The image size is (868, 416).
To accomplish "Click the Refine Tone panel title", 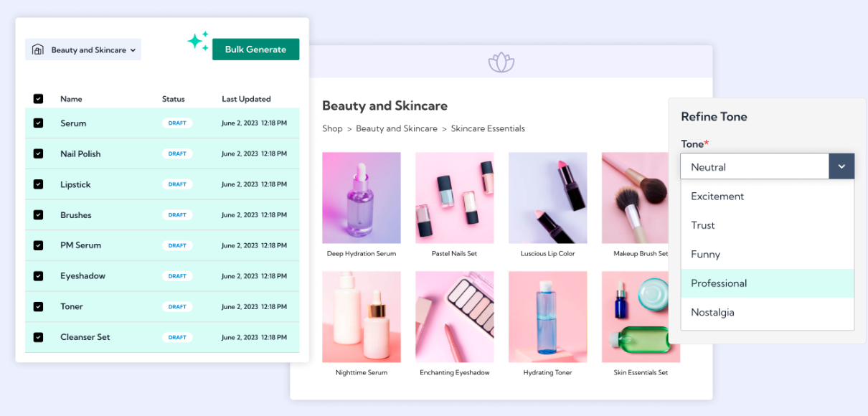I will (x=714, y=117).
